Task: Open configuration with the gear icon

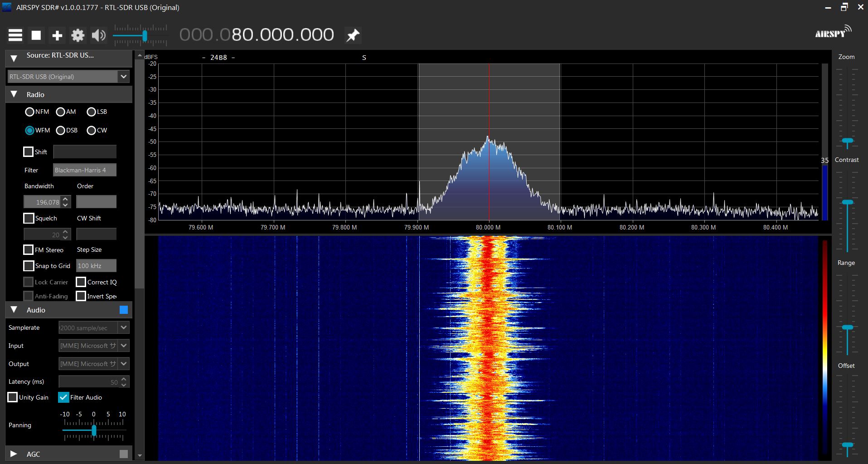Action: 78,35
